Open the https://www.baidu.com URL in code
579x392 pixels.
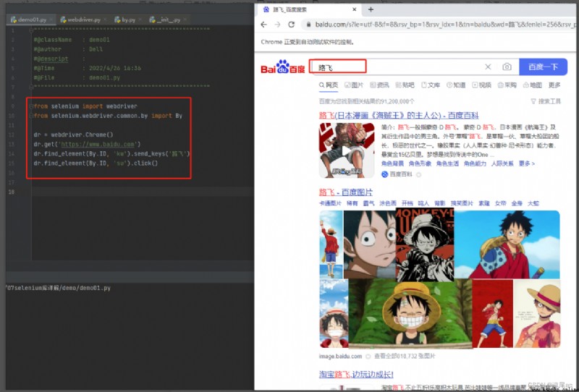pyautogui.click(x=98, y=145)
